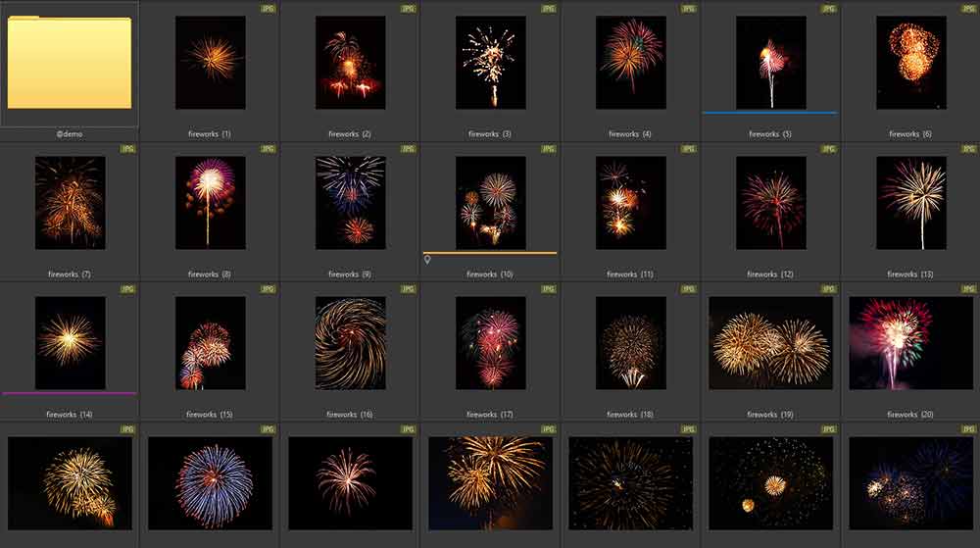Click the file name "fireworks (17)"
Screen dimensions: 980x548
coord(489,414)
